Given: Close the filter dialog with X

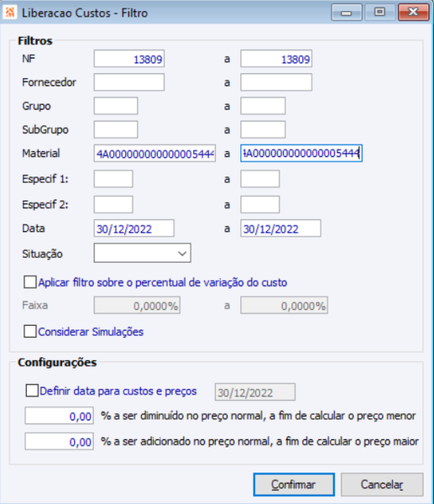Looking at the screenshot, I should pos(414,13).
